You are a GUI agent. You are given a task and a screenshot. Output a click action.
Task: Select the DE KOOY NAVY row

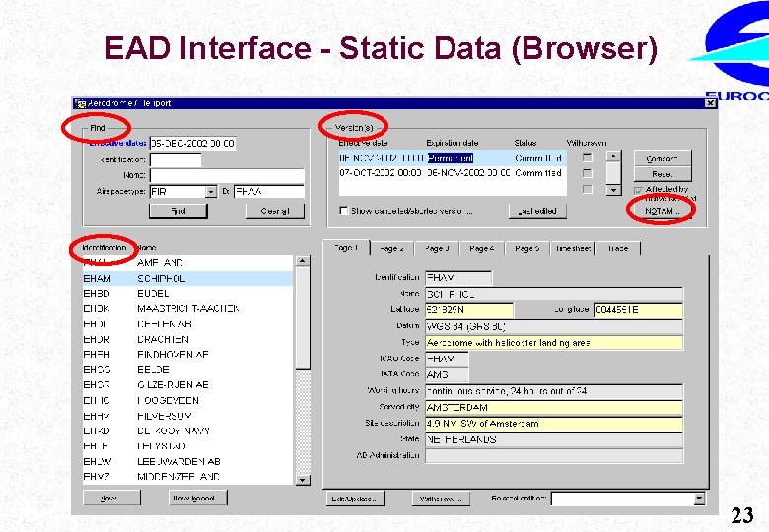click(188, 432)
